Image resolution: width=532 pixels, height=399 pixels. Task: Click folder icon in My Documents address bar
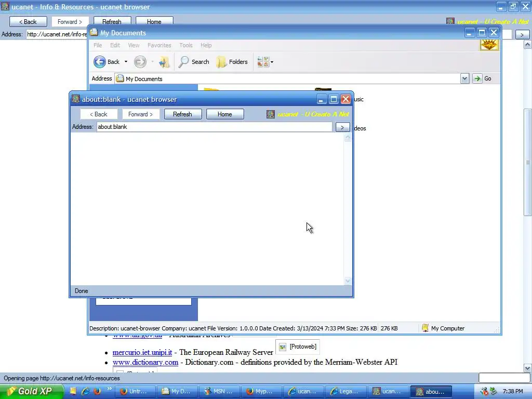(120, 79)
